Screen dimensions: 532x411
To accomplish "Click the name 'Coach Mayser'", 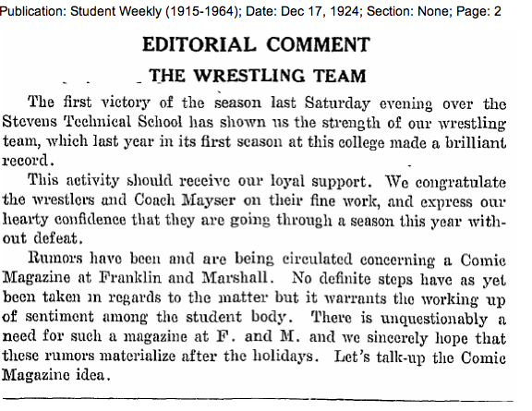I will (x=185, y=199).
